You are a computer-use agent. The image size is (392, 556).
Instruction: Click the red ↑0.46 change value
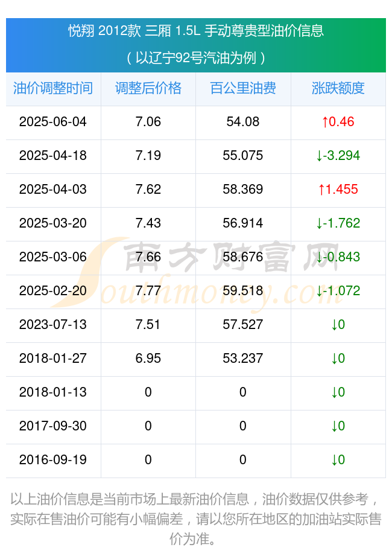338,121
